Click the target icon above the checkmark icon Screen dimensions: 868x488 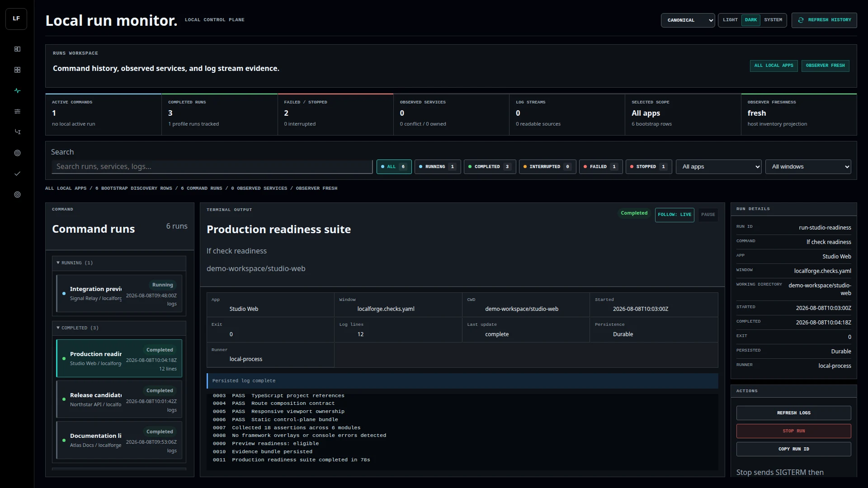(17, 153)
